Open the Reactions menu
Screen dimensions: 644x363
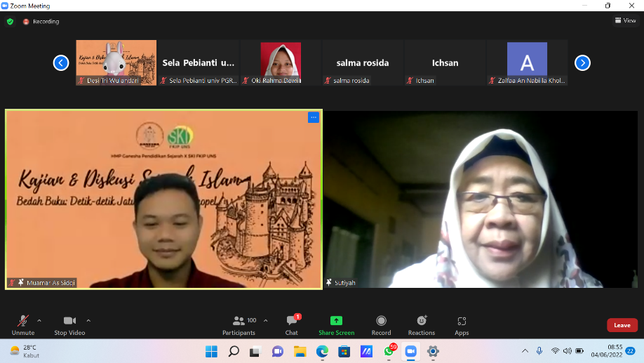tap(421, 324)
